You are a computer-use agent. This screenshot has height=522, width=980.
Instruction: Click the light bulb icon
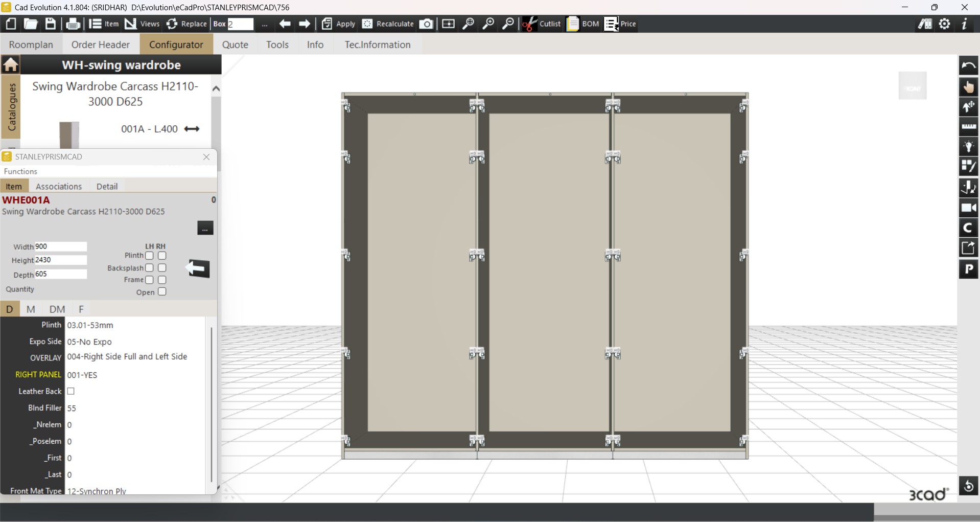tap(968, 147)
